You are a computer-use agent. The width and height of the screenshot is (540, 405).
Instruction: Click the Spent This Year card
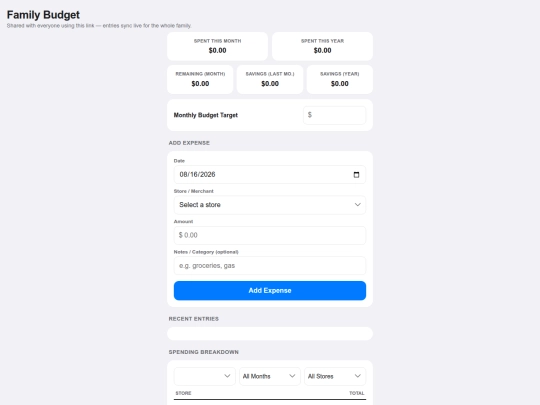point(322,46)
